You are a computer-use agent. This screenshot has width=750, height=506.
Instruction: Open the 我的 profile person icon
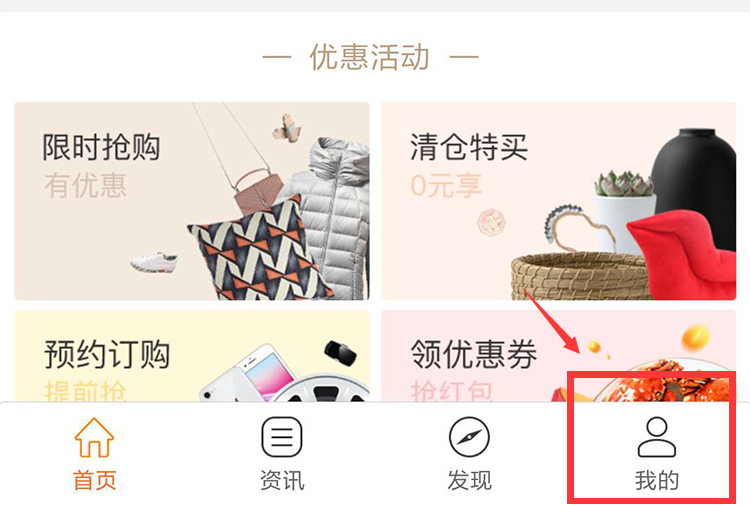click(657, 437)
